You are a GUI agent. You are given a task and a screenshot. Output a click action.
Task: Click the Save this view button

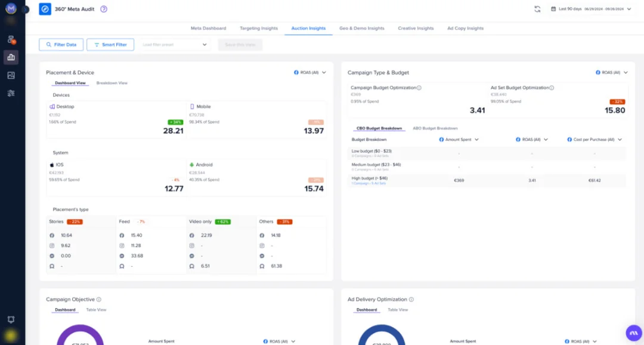[x=240, y=44]
